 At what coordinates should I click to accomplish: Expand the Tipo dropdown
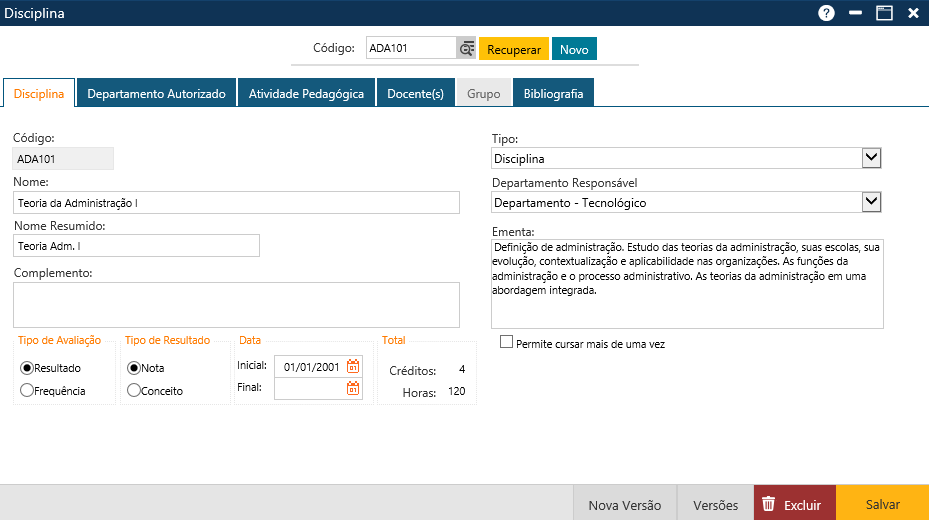[x=871, y=158]
